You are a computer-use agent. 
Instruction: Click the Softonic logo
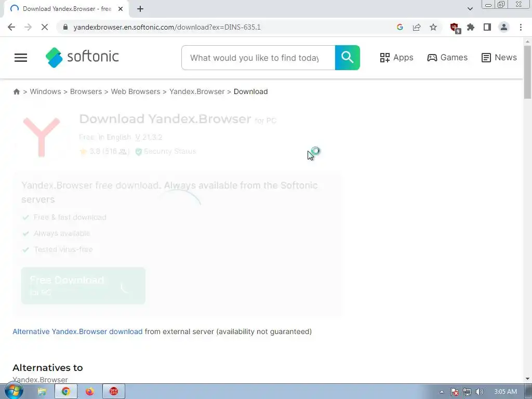tap(82, 57)
